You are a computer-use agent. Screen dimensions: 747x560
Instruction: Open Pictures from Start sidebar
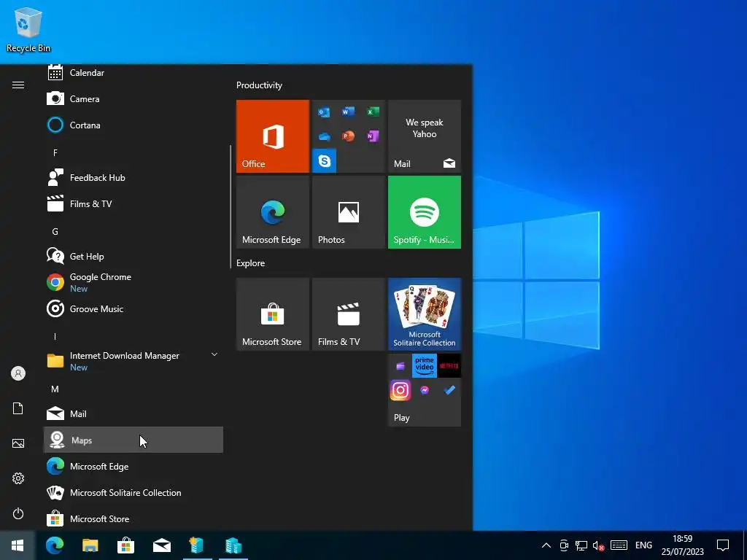click(18, 443)
